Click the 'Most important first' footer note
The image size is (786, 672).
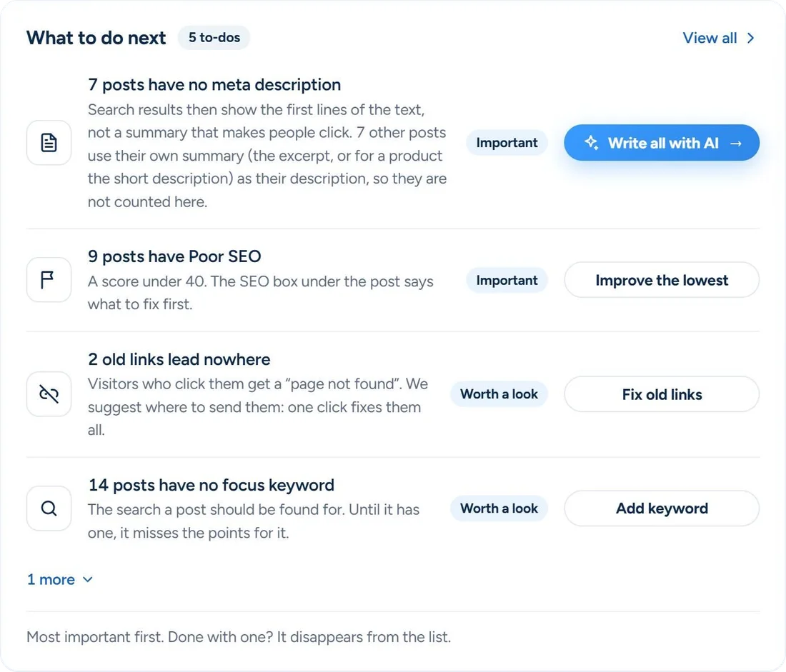[239, 637]
